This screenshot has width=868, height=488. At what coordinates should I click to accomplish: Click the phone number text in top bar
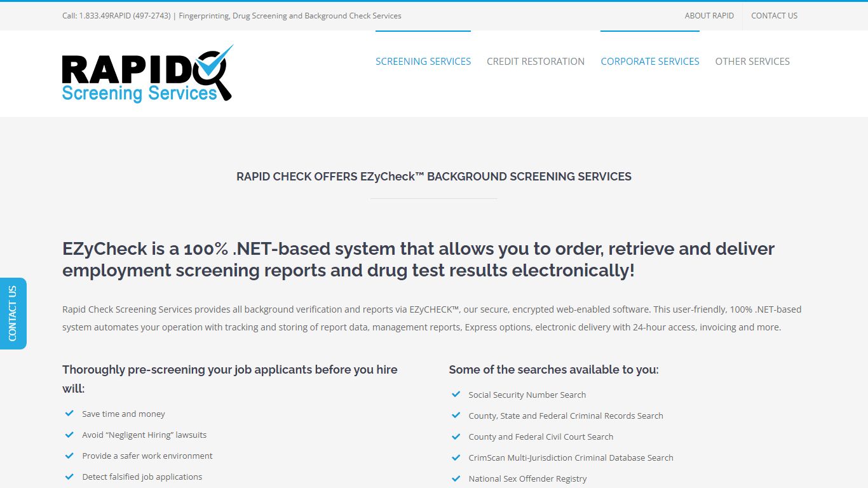pyautogui.click(x=125, y=16)
